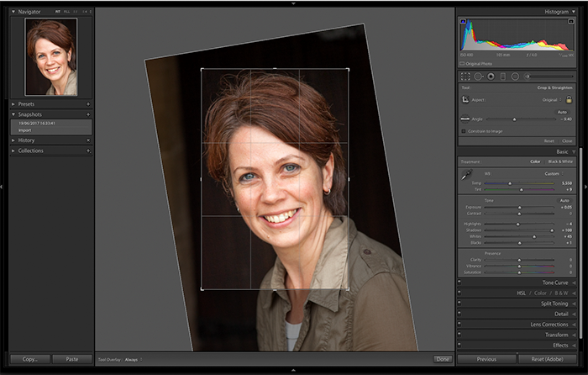
Task: Toggle the Original Photo checkbox
Action: point(462,64)
